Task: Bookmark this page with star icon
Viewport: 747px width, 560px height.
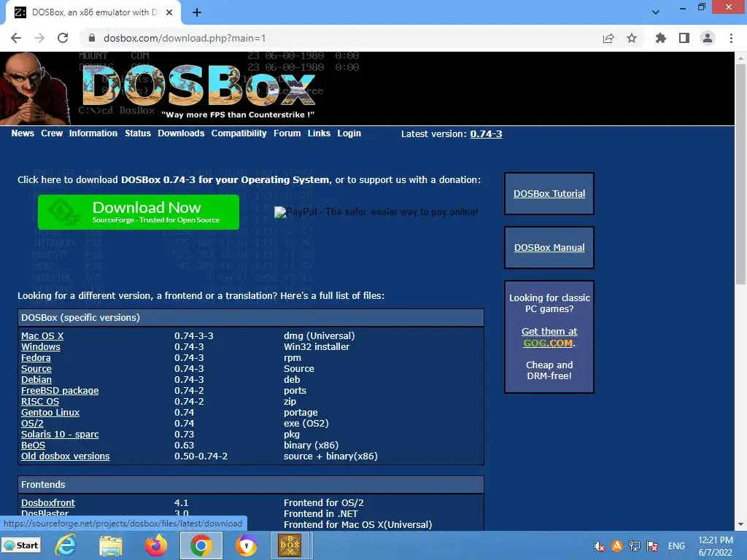Action: (x=632, y=38)
